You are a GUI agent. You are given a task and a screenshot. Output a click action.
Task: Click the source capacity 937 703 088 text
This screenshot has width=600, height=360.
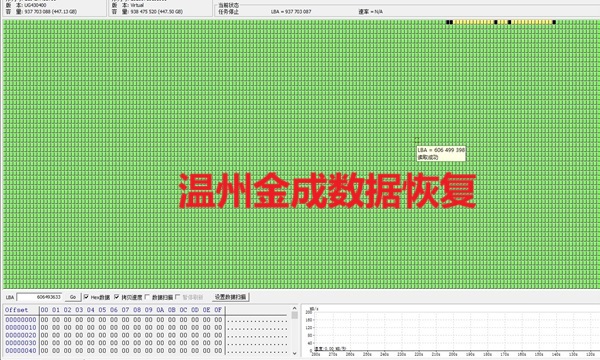click(x=51, y=12)
